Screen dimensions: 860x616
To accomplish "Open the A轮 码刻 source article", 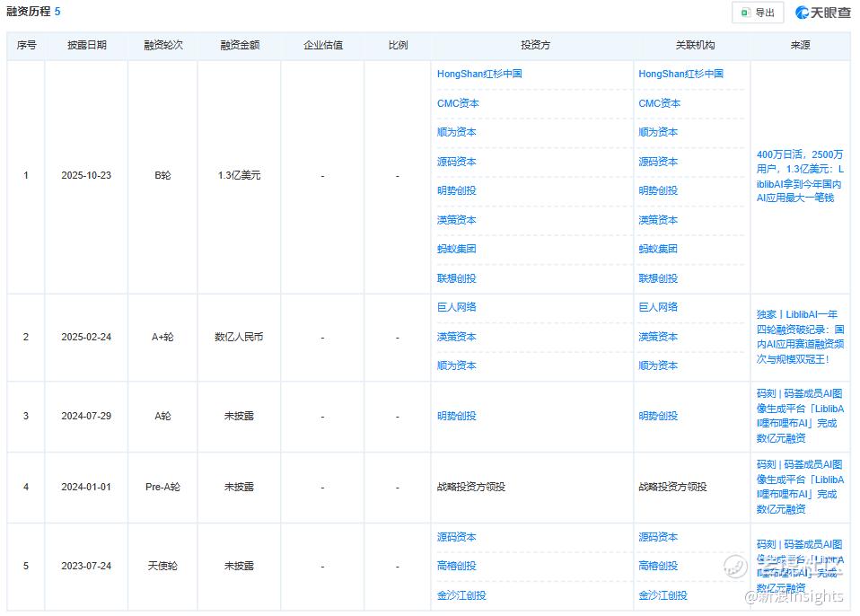I will [x=800, y=416].
